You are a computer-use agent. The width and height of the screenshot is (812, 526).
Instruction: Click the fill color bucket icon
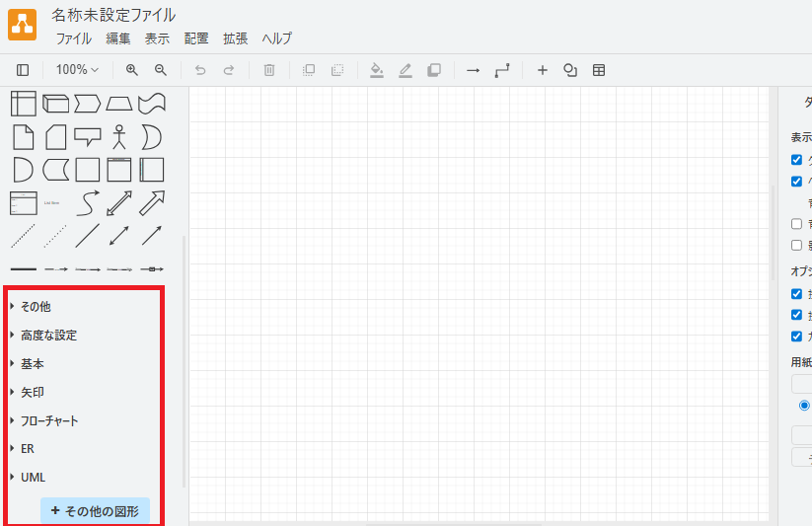376,70
